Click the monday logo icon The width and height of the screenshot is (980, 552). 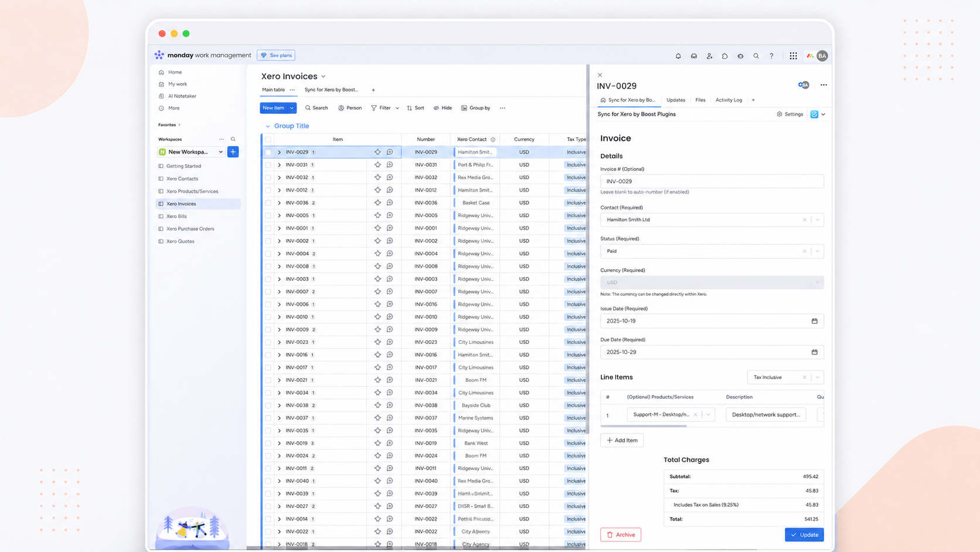(x=159, y=55)
